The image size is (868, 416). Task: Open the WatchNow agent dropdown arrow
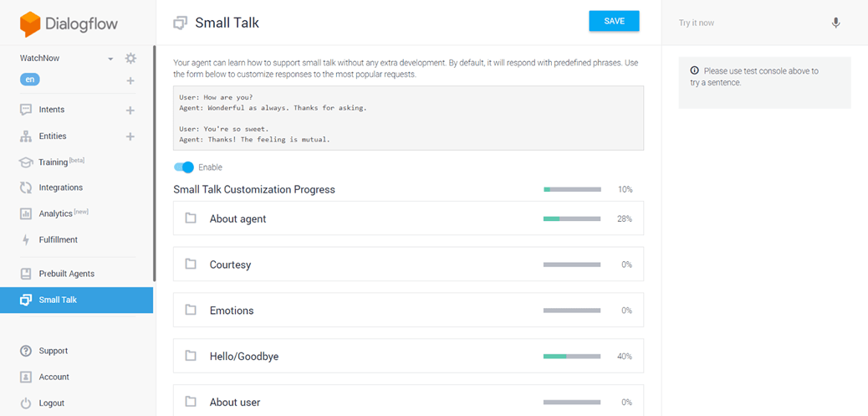110,59
